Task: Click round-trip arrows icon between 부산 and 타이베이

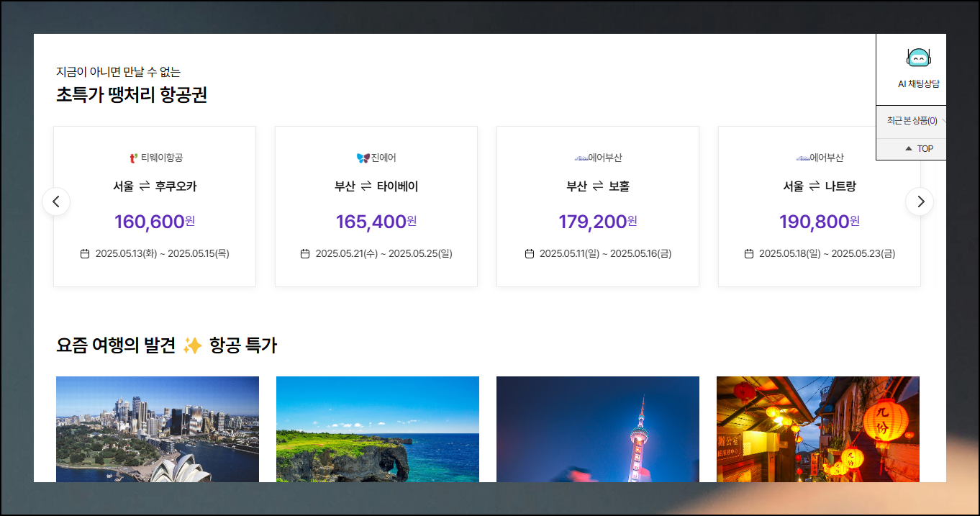Action: click(x=366, y=186)
